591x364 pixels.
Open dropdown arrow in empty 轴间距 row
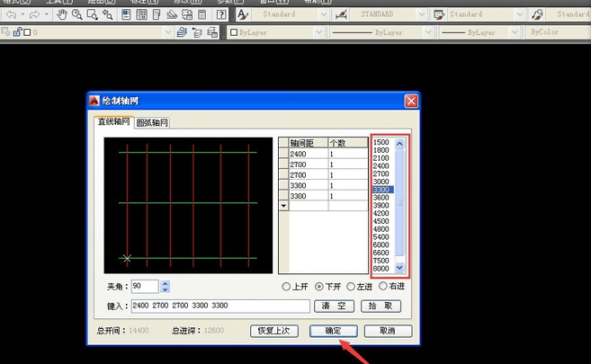pyautogui.click(x=284, y=206)
